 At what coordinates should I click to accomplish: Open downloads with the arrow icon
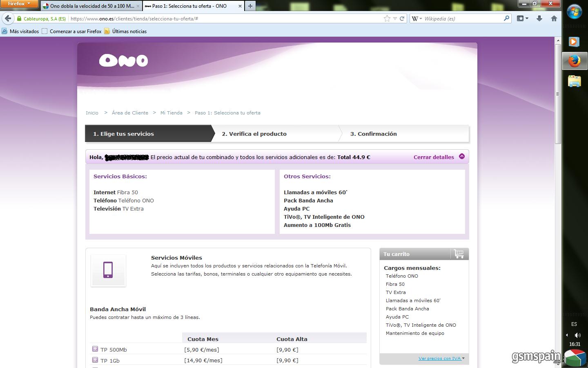539,18
